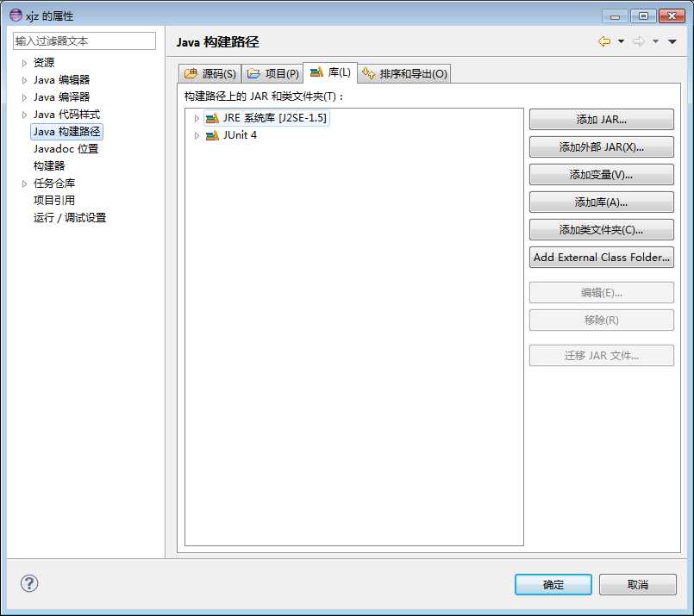Image resolution: width=694 pixels, height=616 pixels.
Task: Select 运行 / 调试设置 in the tree
Action: point(70,218)
